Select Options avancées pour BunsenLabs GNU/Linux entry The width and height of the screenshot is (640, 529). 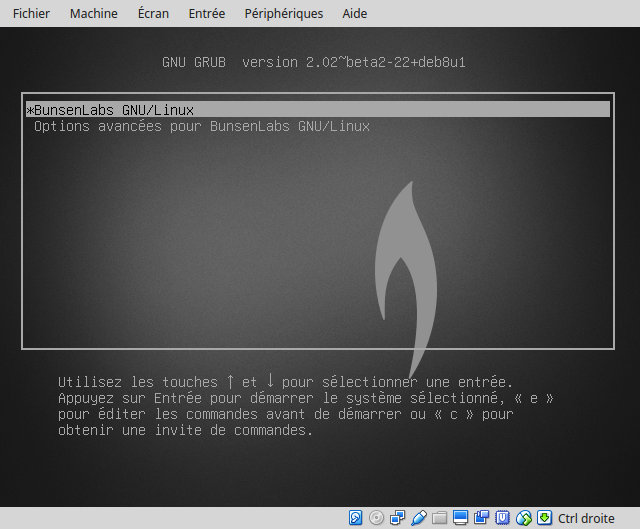point(202,126)
